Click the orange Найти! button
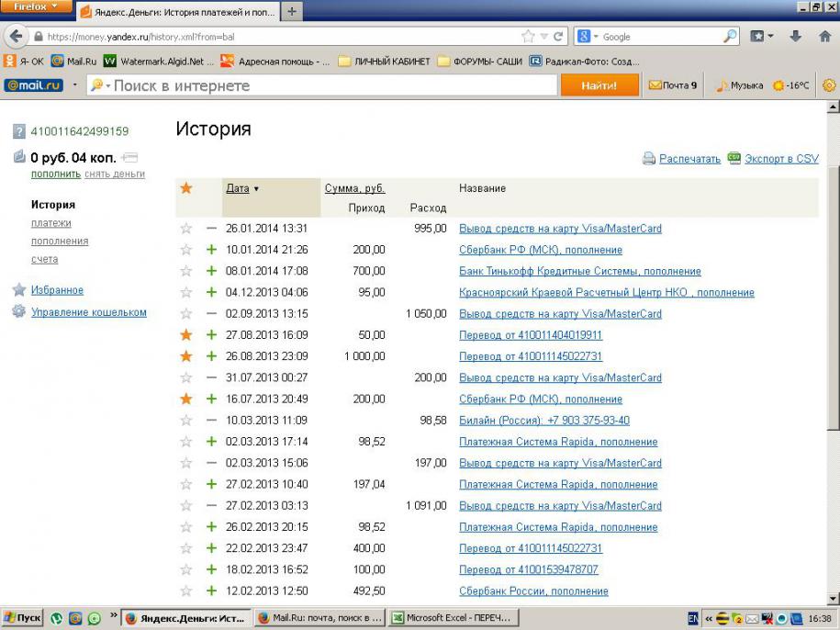 coord(599,85)
